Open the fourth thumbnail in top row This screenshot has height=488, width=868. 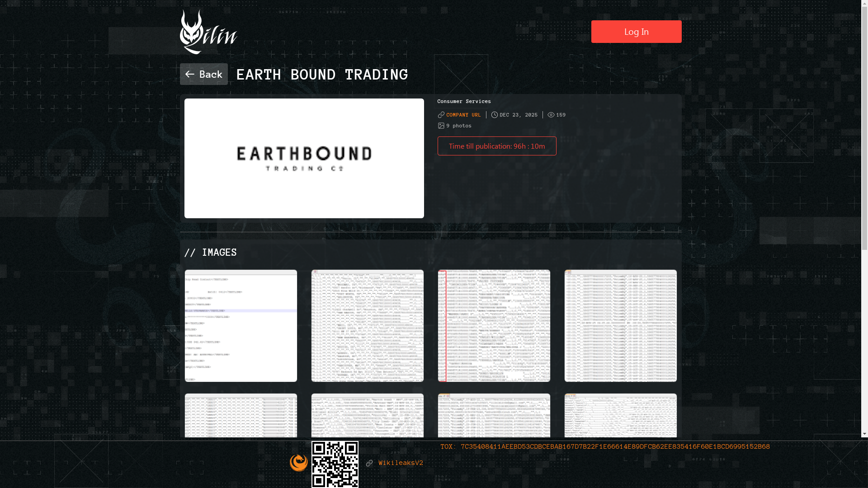[x=620, y=326]
